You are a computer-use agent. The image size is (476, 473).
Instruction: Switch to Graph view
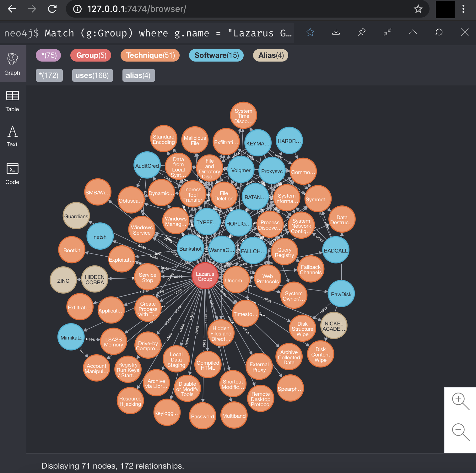pyautogui.click(x=13, y=64)
